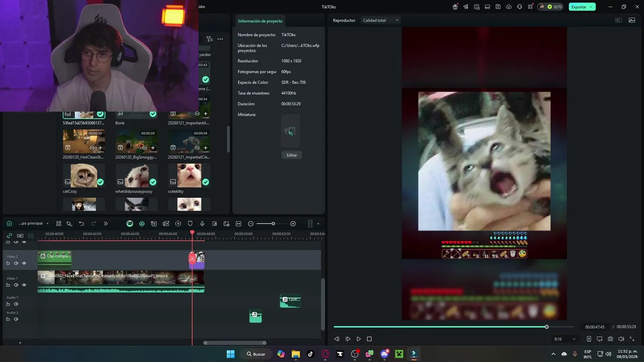644x362 pixels.
Task: Select the green Clip compu... clip
Action: click(x=54, y=259)
